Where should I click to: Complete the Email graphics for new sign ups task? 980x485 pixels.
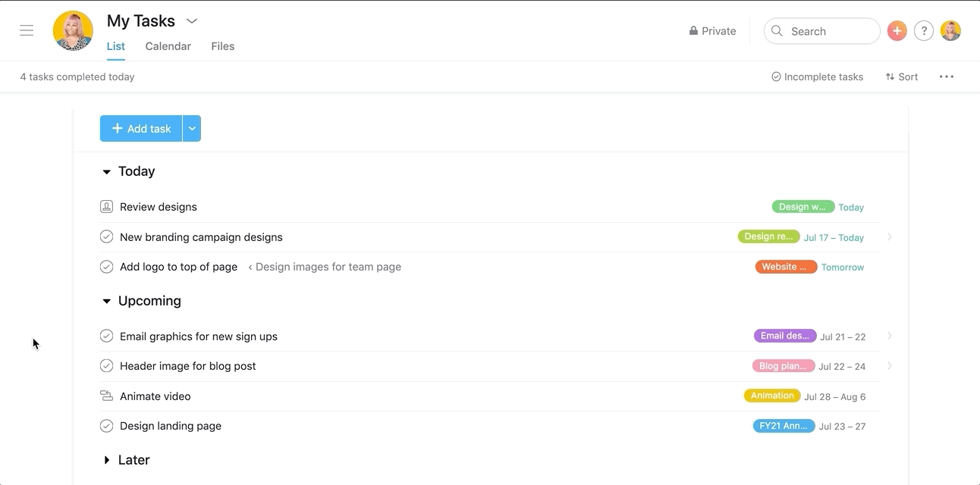[x=106, y=336]
